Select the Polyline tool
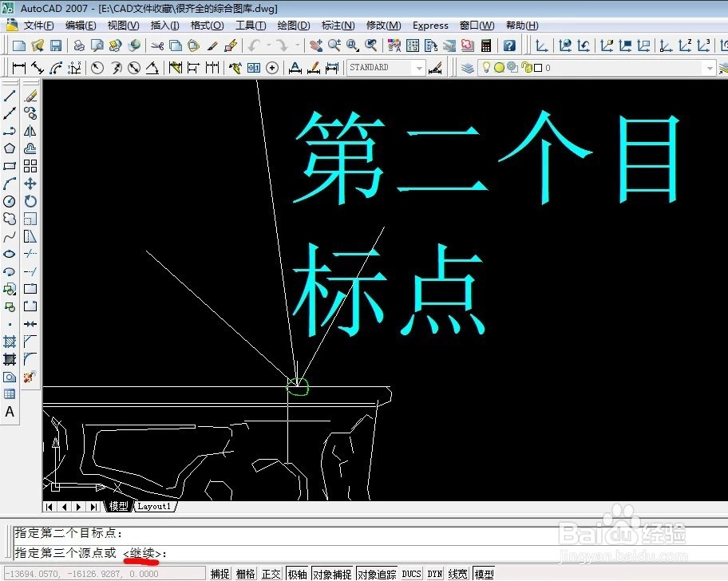 point(10,132)
